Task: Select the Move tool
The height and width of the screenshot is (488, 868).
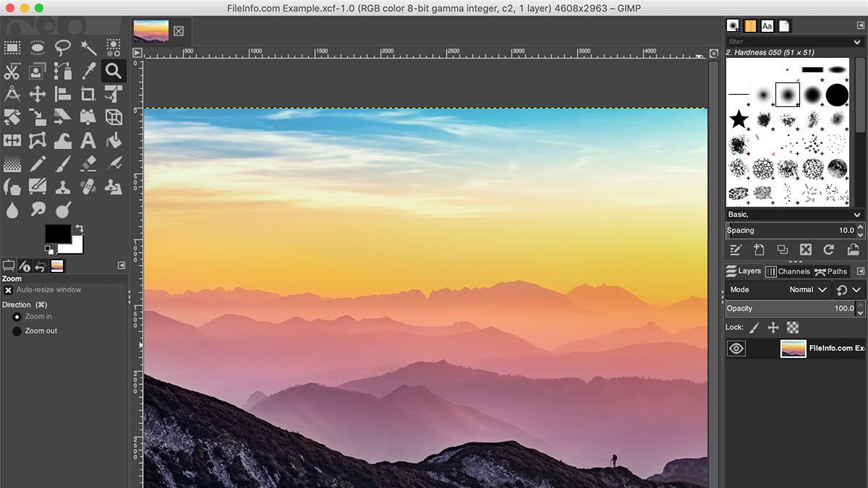Action: [x=38, y=94]
